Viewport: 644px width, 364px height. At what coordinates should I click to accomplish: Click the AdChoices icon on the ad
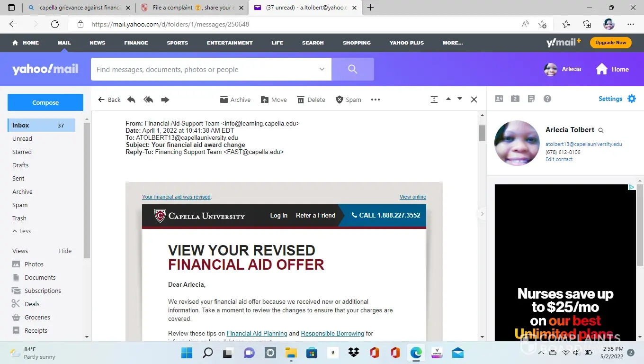pos(632,187)
